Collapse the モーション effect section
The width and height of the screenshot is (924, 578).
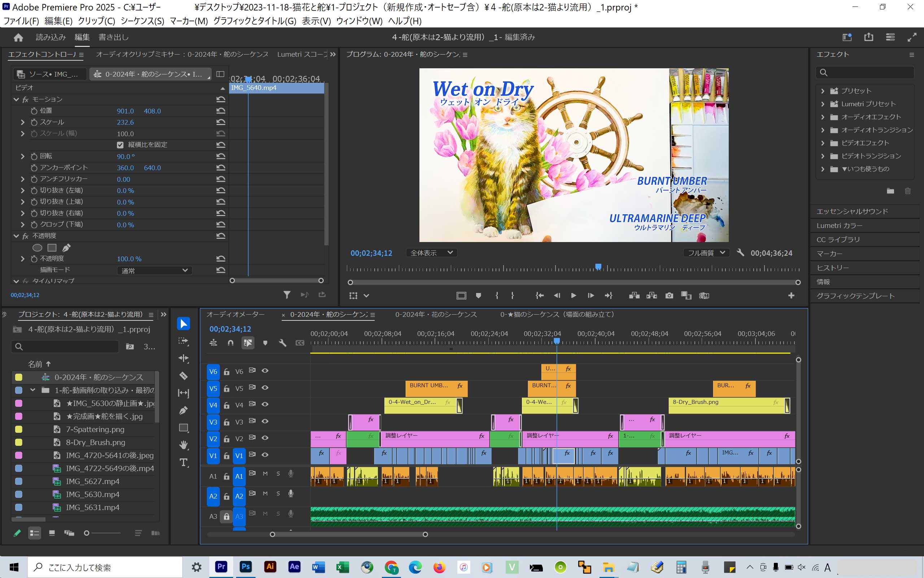16,99
